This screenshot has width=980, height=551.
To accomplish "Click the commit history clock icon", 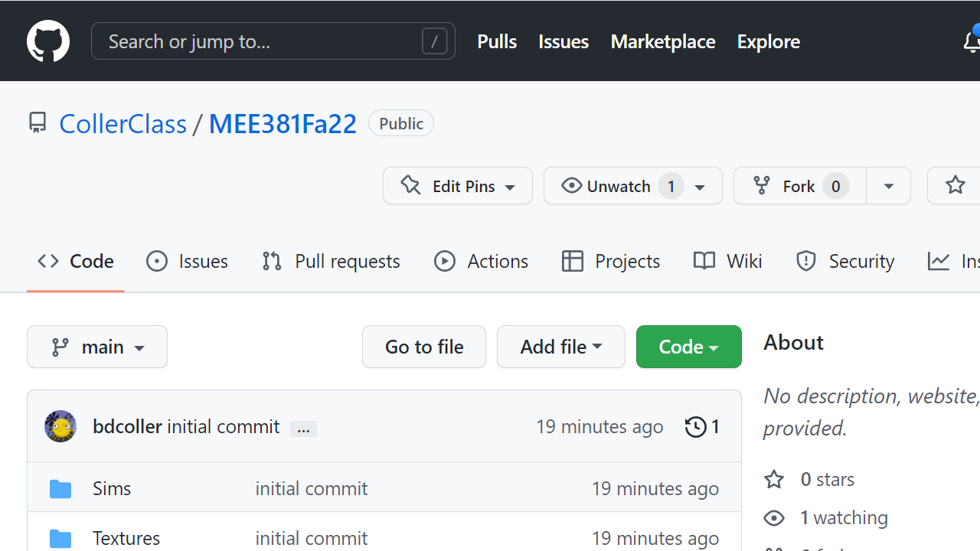I will [x=695, y=426].
